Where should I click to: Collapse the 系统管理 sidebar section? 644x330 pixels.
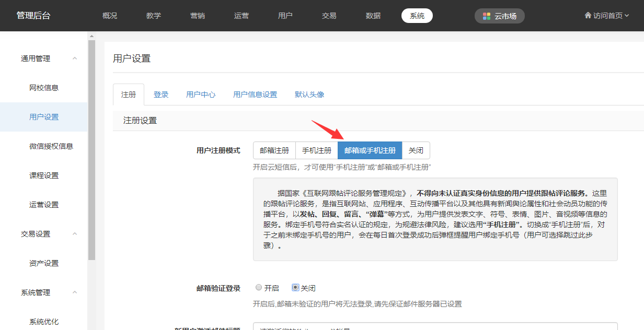75,292
